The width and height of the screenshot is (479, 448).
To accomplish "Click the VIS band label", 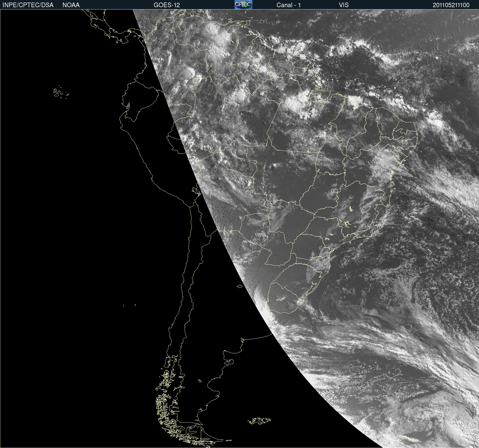I will coord(344,5).
